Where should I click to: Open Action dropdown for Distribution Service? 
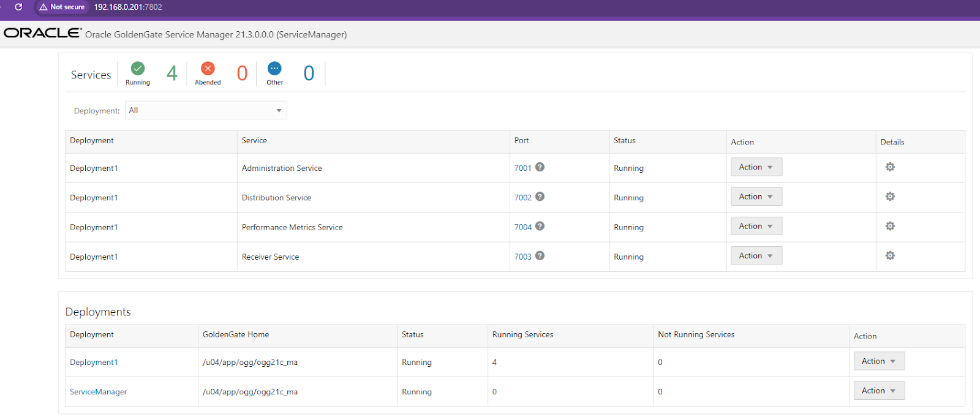pyautogui.click(x=756, y=197)
